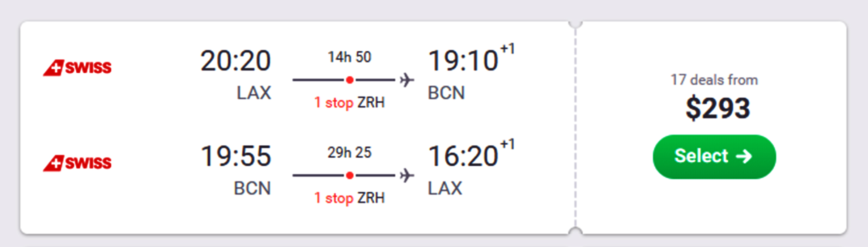This screenshot has height=247, width=868.
Task: Click the red stop dot on outbound route
Action: (x=349, y=80)
